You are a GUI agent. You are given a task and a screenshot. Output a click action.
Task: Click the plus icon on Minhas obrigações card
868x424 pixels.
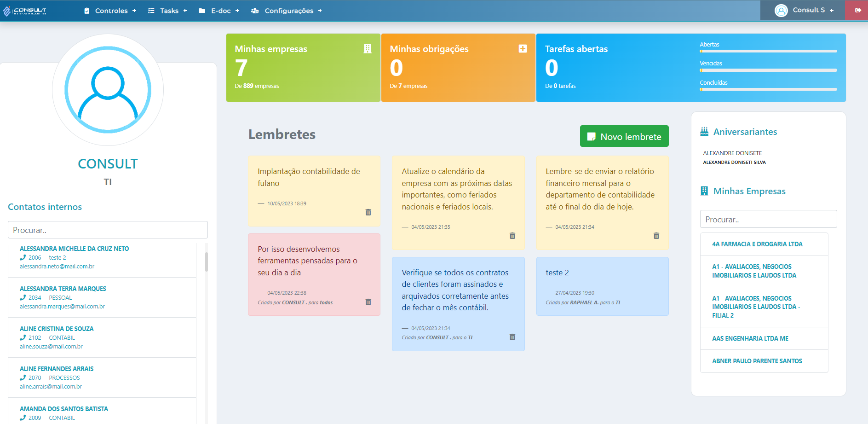pyautogui.click(x=523, y=49)
